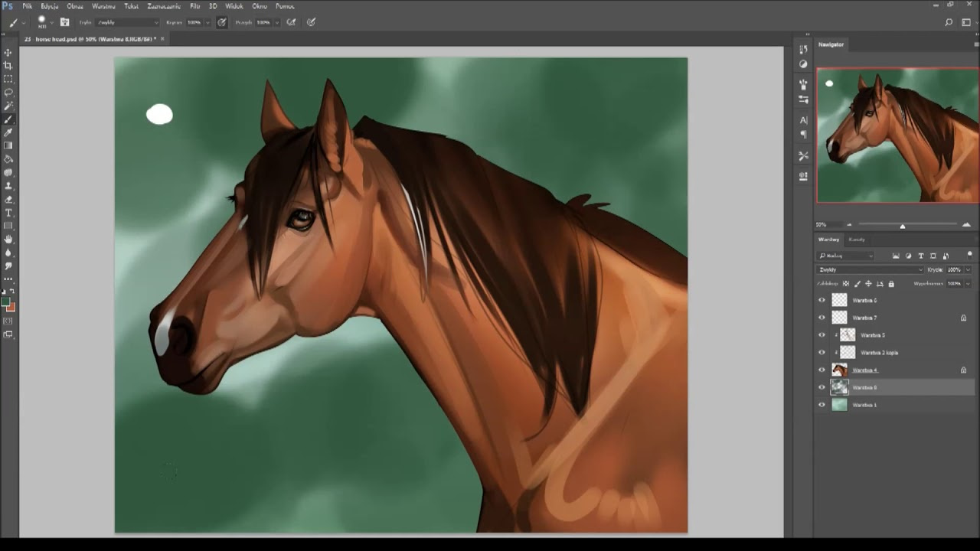
Task: Switch to the Kanały tab
Action: [x=857, y=240]
